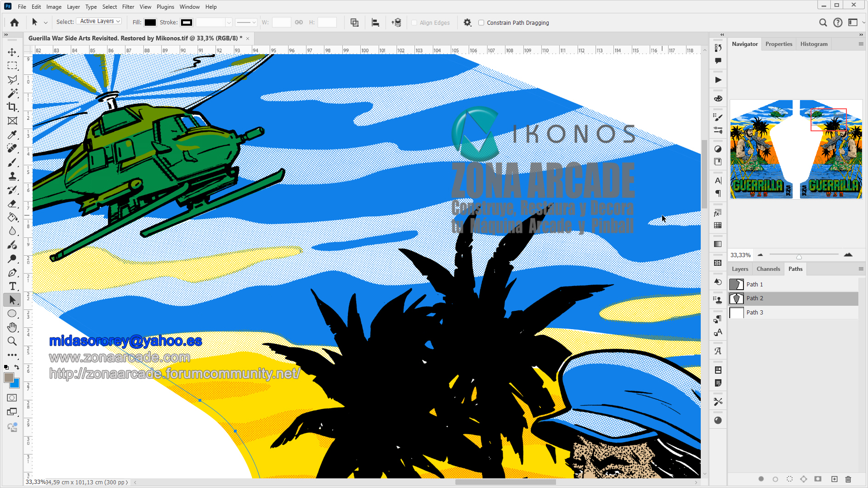Screen dimensions: 868x488
Task: Open the gear settings in options bar
Action: [467, 22]
